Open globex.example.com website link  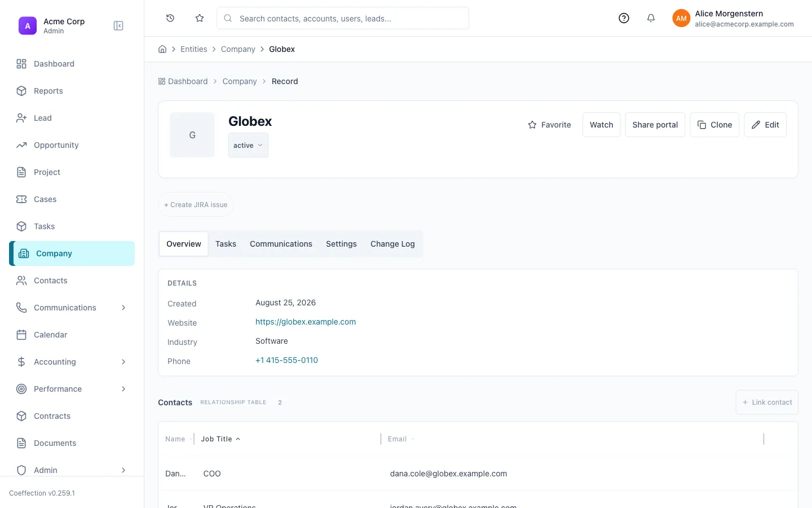click(x=306, y=322)
